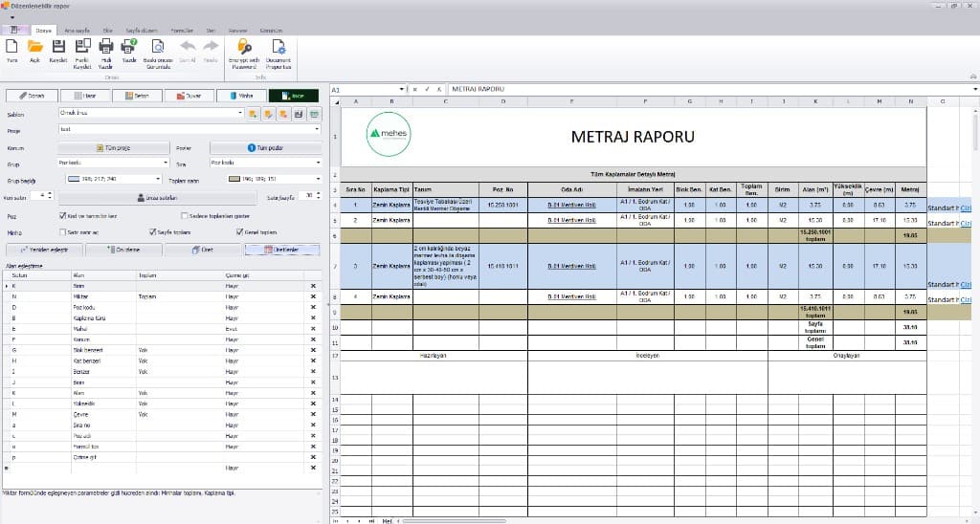Open the Grup başlığı color picker 198;217;240

pyautogui.click(x=114, y=179)
